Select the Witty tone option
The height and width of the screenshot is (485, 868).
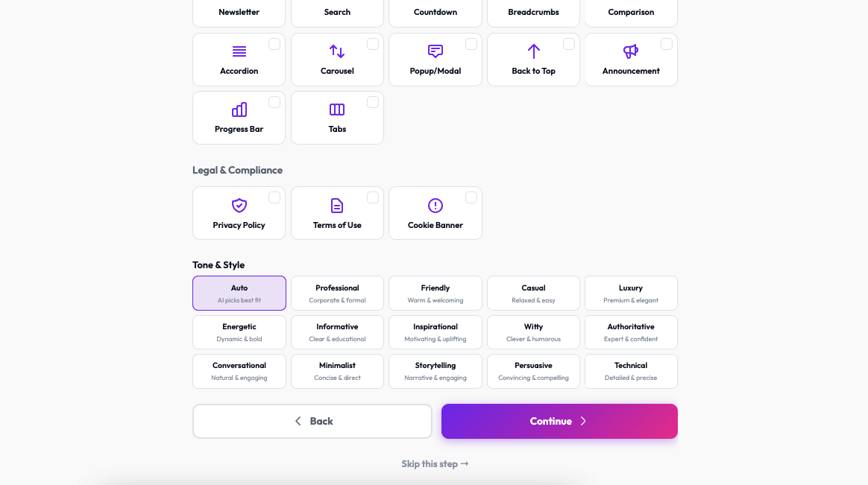533,332
